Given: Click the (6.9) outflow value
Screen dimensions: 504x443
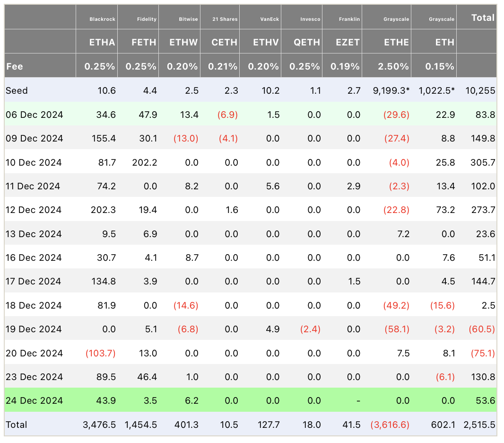Looking at the screenshot, I should (x=227, y=115).
